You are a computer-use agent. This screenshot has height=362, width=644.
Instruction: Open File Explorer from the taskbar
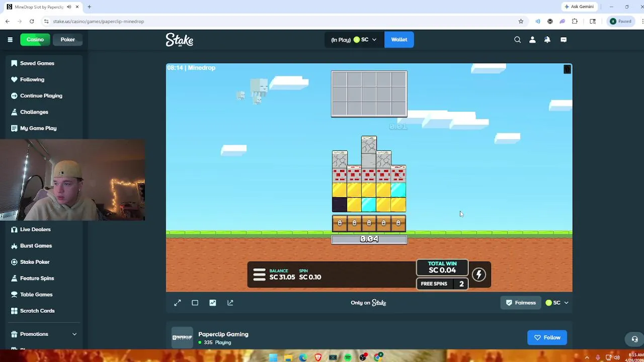coord(288,357)
